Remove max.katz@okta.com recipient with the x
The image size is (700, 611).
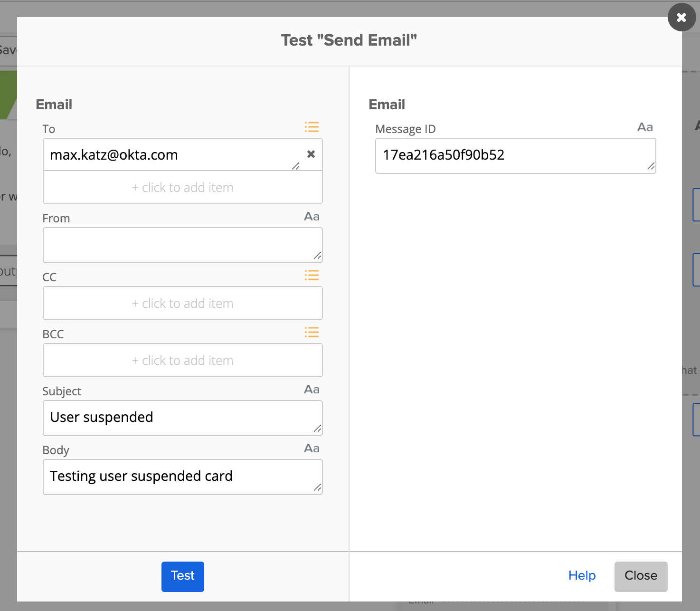311,154
